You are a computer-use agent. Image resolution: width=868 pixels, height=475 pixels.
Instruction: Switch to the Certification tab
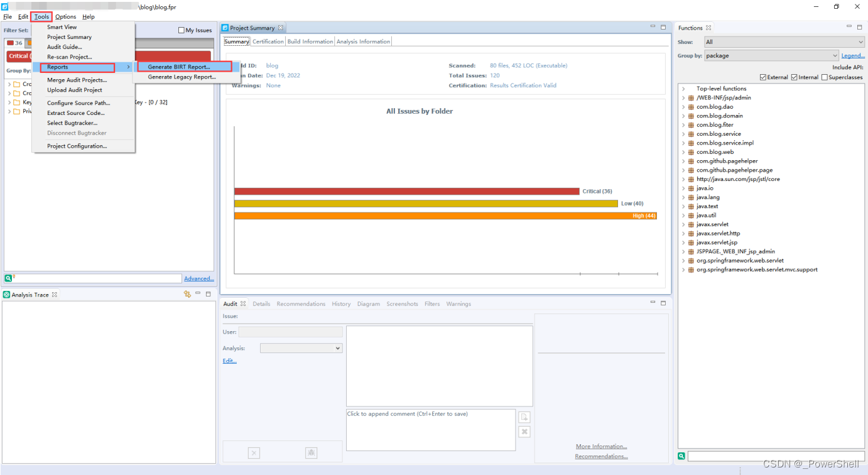pyautogui.click(x=268, y=41)
